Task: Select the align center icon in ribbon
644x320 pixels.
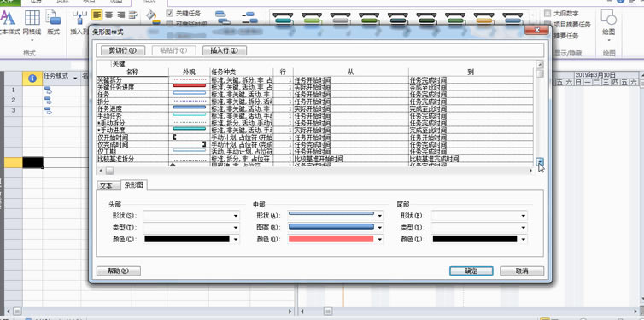Action: coord(108,15)
